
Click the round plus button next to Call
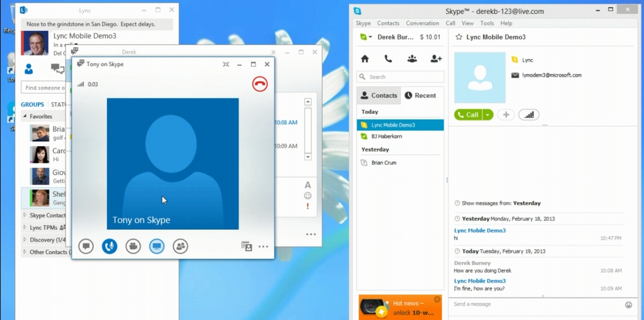[506, 115]
